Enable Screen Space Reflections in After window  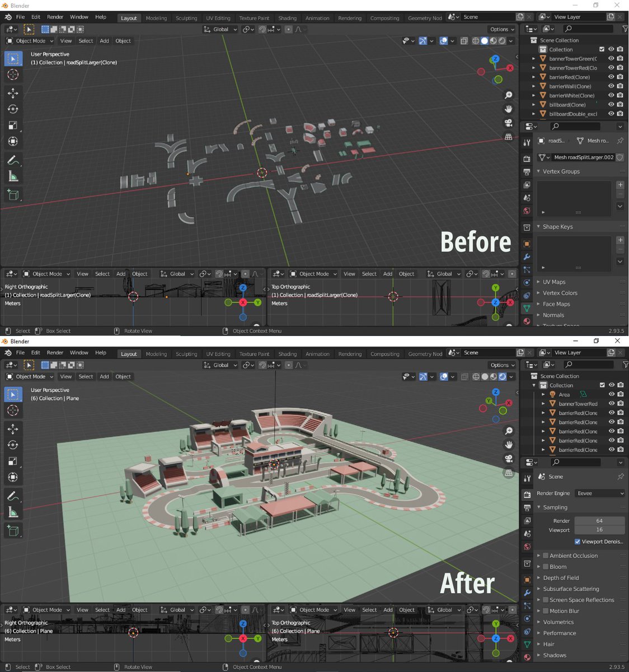click(546, 600)
